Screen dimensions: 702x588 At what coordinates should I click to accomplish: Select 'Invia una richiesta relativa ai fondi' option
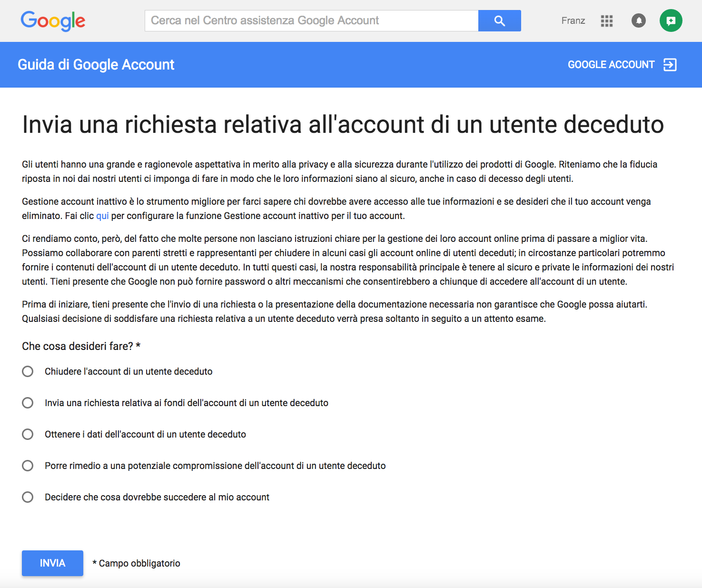[28, 403]
